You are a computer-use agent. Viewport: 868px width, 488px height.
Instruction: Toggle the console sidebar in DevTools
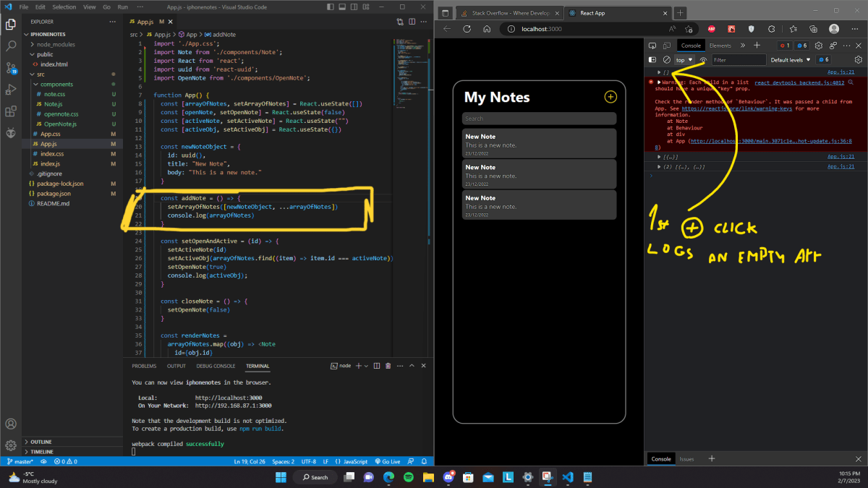[x=652, y=60]
